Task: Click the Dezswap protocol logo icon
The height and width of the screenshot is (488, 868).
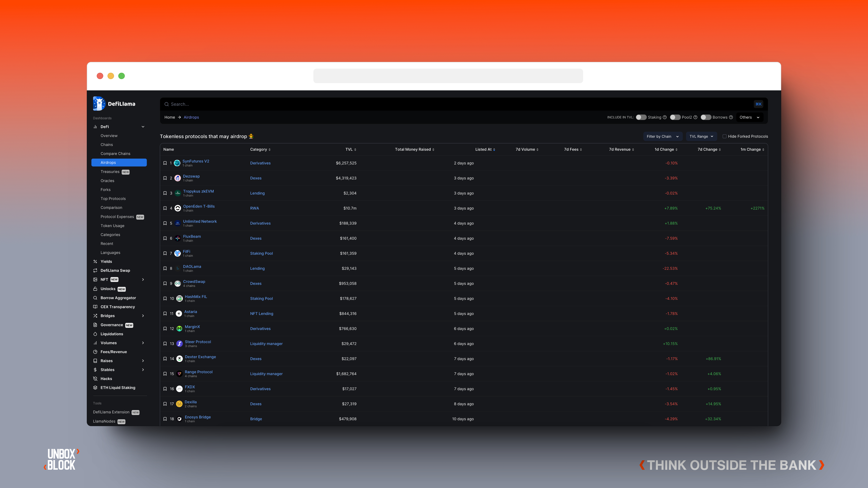Action: pyautogui.click(x=178, y=178)
